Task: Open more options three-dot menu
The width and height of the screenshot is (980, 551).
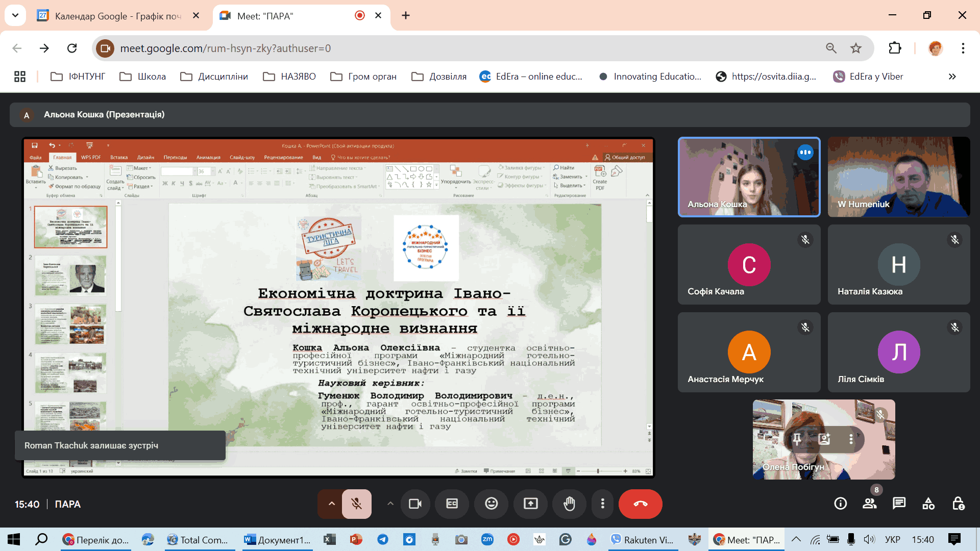Action: pos(602,504)
